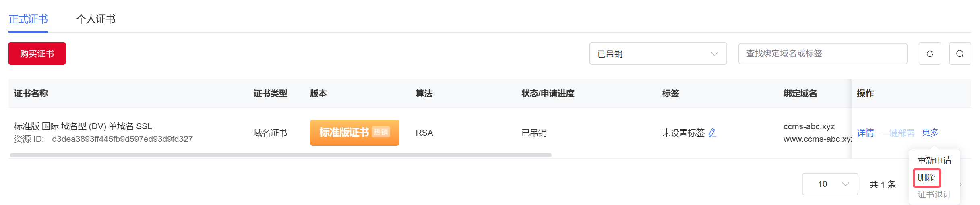Click the horizontal table scrollbar
Image resolution: width=980 pixels, height=205 pixels.
(x=281, y=155)
